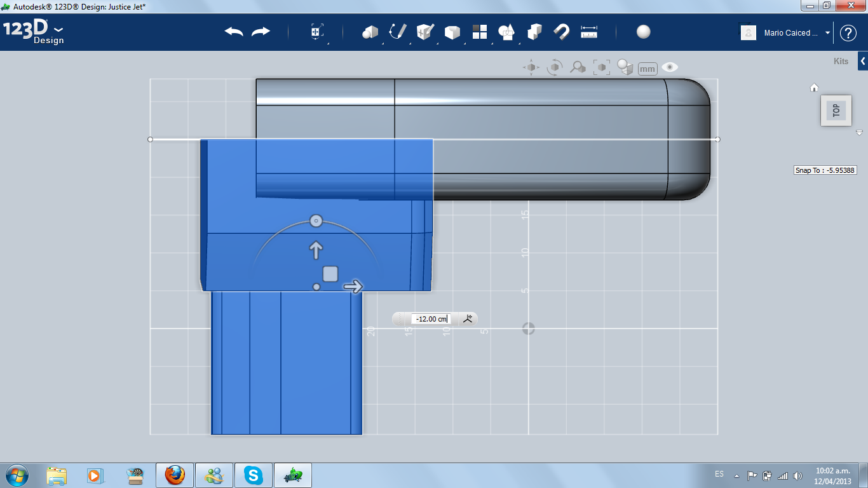
Task: Open the Modify tool
Action: point(452,32)
